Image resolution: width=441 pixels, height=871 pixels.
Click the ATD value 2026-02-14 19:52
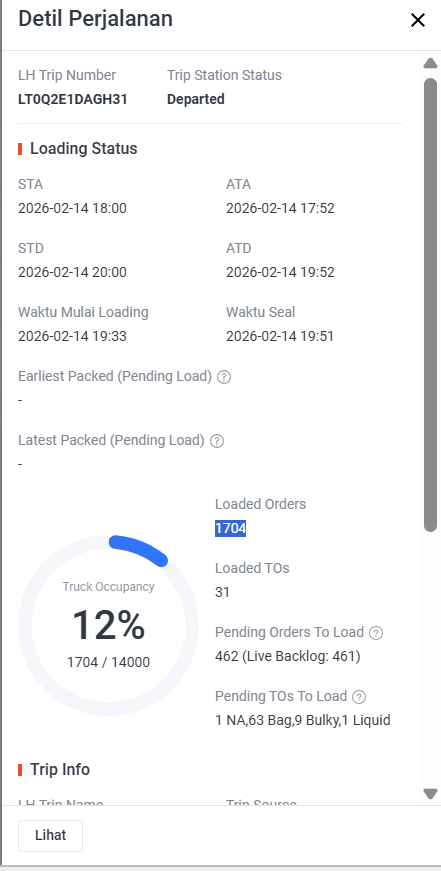[x=280, y=272]
